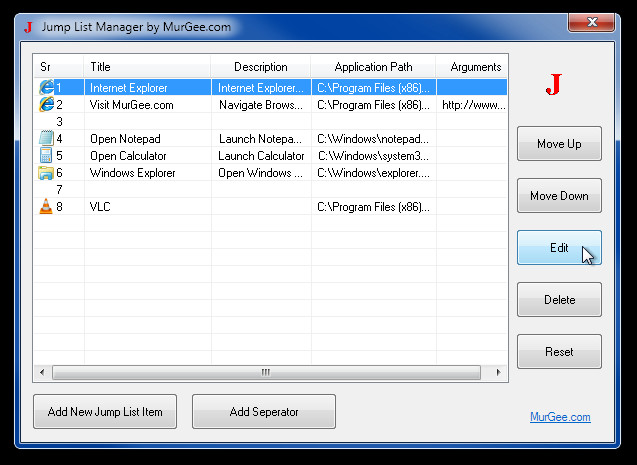
Task: Click the 'C:\Windows\system3...' path cell
Action: click(373, 156)
